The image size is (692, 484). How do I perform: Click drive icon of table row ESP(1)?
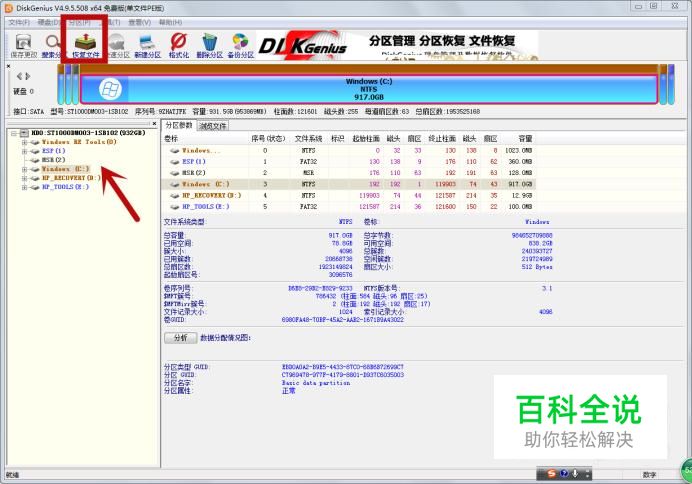(x=175, y=162)
